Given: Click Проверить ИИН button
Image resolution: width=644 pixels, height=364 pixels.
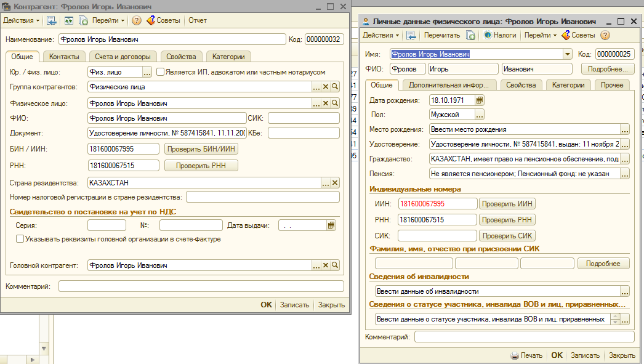Looking at the screenshot, I should [507, 204].
